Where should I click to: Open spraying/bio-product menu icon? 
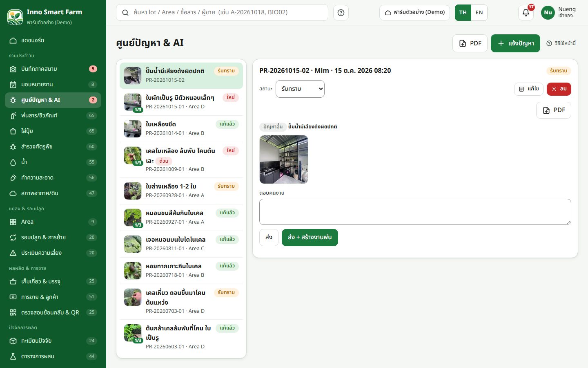click(13, 116)
